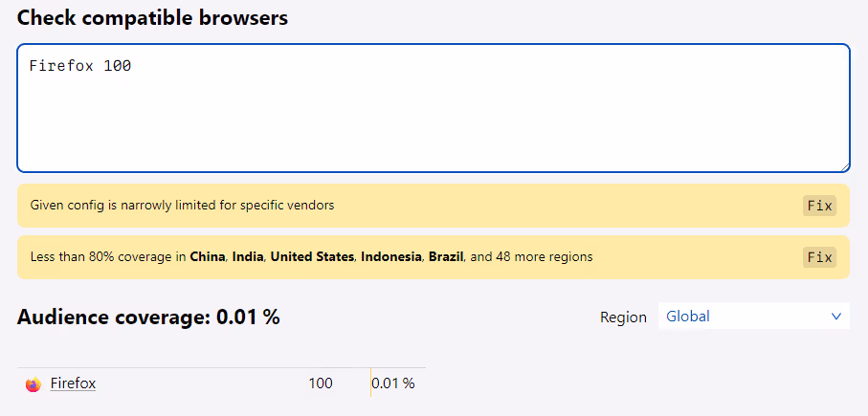
Task: Click Fix for less than 80% coverage warning
Action: 819,257
